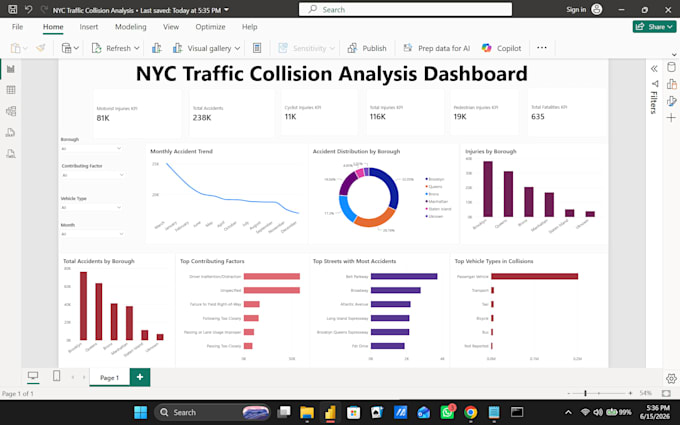Click the Undo arrow in title bar
The height and width of the screenshot is (425, 680).
pos(29,9)
